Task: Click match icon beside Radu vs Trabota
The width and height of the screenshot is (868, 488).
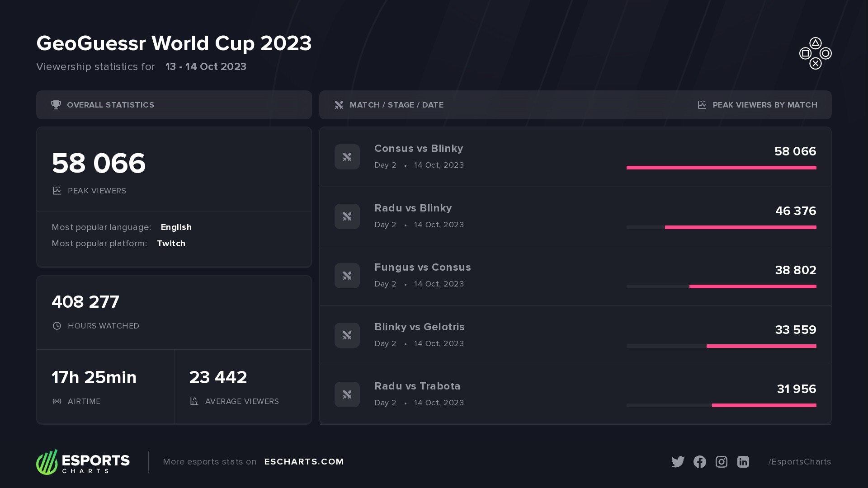Action: (x=347, y=394)
